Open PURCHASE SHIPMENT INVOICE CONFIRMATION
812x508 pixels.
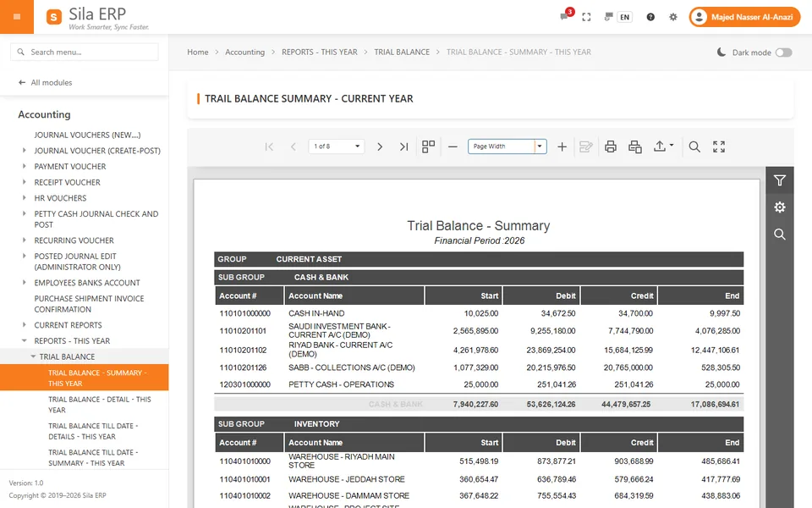pos(89,304)
